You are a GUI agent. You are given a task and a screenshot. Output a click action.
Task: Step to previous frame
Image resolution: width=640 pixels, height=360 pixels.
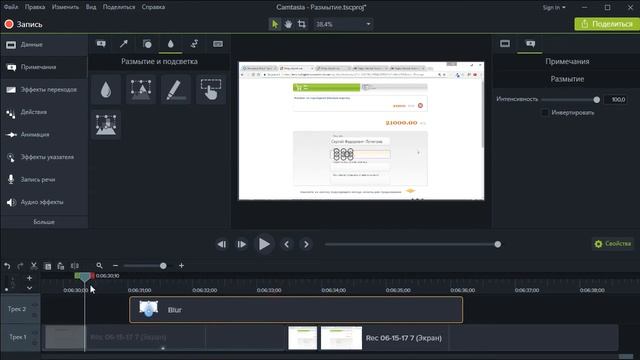pyautogui.click(x=222, y=244)
